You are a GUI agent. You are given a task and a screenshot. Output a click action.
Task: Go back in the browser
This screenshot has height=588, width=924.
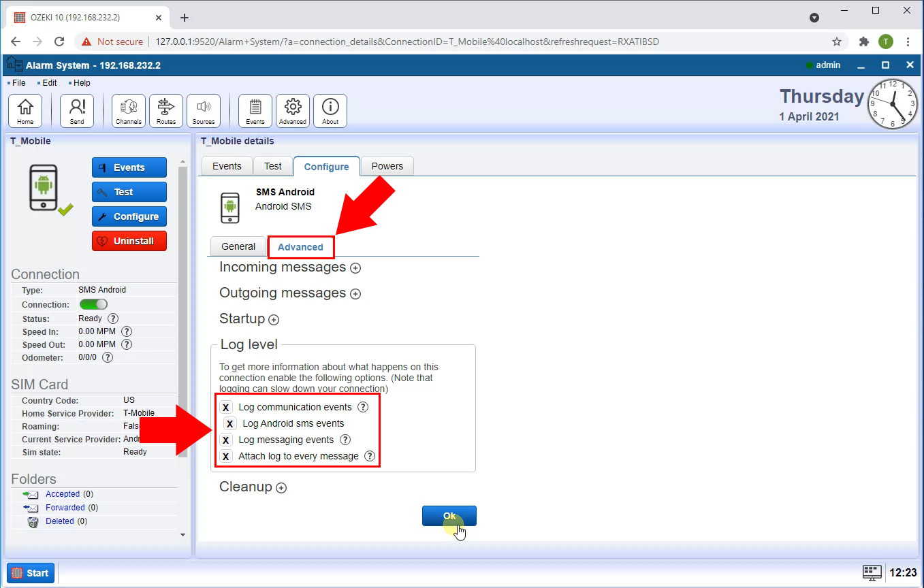[x=16, y=42]
